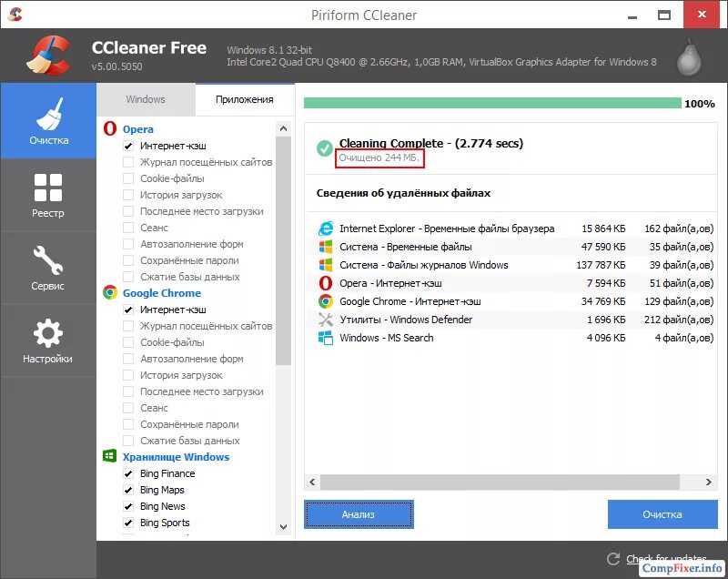This screenshot has height=579, width=728.
Task: Check Opera Сохранённые пароли option
Action: pyautogui.click(x=128, y=260)
